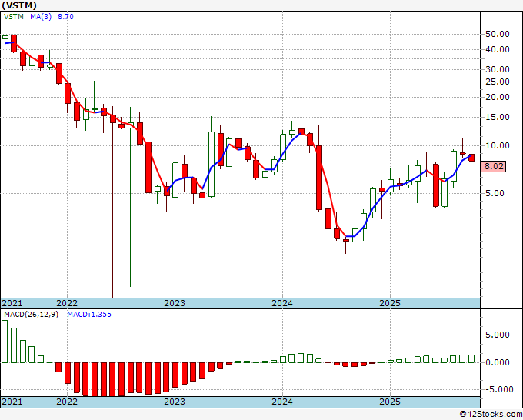523x420 pixels.
Task: Click the 2025 label on price chart timeline
Action: pyautogui.click(x=390, y=303)
